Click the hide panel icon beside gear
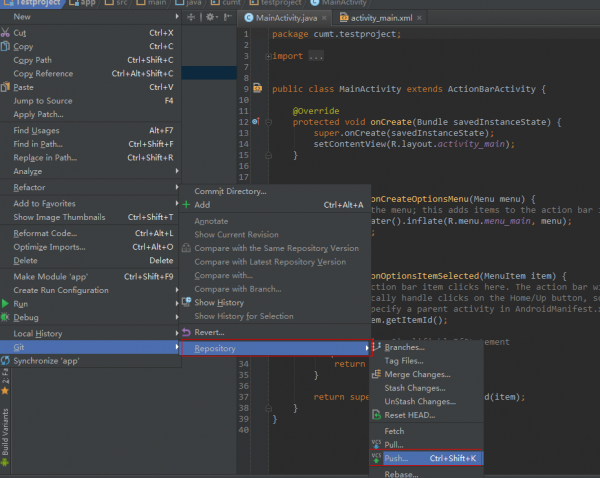Image resolution: width=600 pixels, height=478 pixels. [x=228, y=17]
